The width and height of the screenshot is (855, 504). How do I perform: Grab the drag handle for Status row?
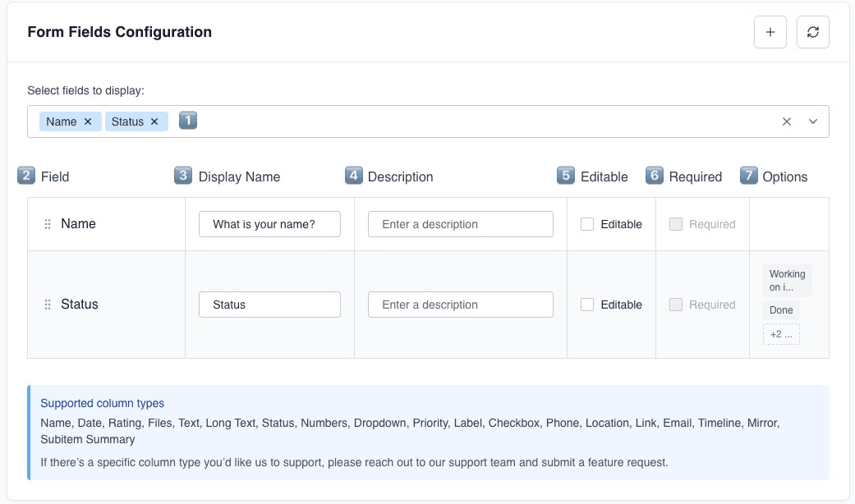tap(48, 305)
